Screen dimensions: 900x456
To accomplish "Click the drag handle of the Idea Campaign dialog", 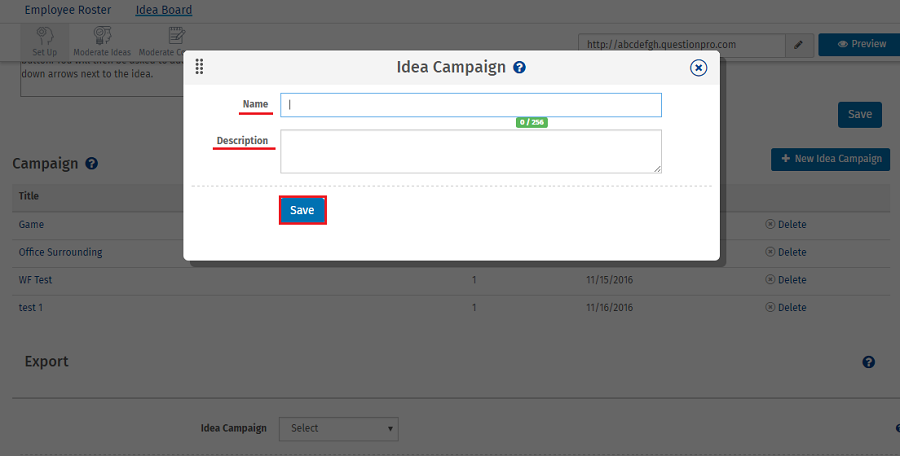I will pyautogui.click(x=200, y=67).
